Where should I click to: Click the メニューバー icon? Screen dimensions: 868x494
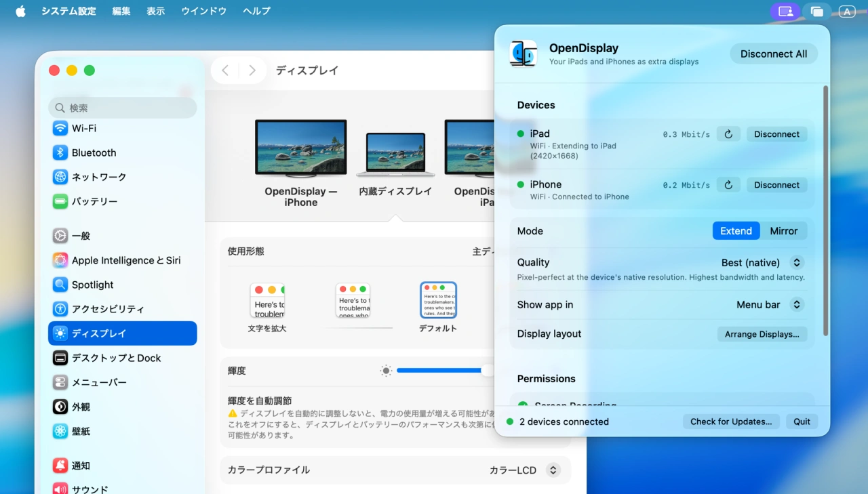click(x=60, y=382)
